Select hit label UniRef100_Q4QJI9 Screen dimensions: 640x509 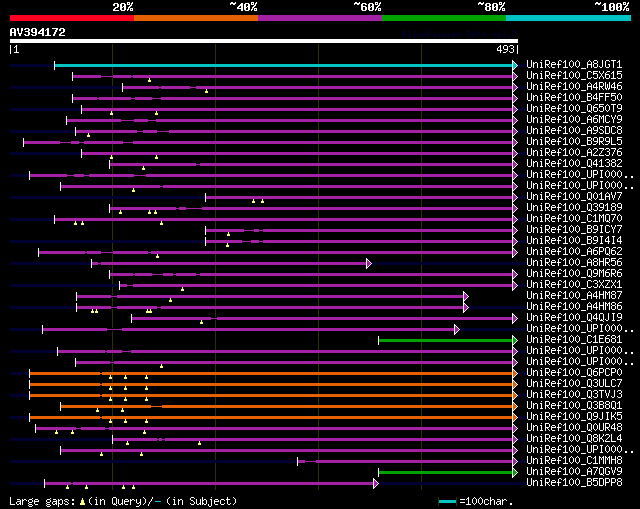click(574, 318)
